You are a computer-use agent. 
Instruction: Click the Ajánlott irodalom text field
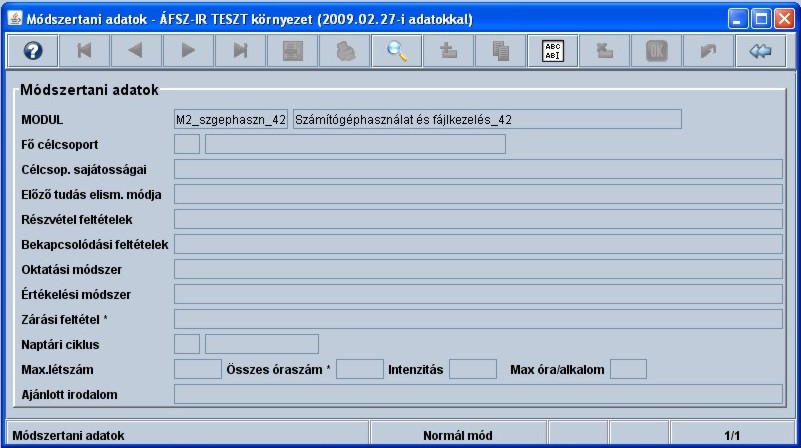click(478, 394)
